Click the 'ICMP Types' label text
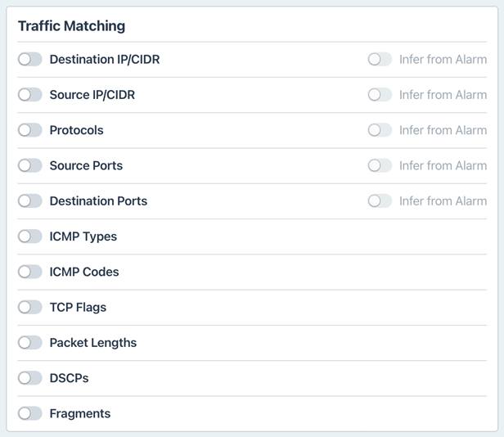The image size is (504, 437). tap(83, 237)
